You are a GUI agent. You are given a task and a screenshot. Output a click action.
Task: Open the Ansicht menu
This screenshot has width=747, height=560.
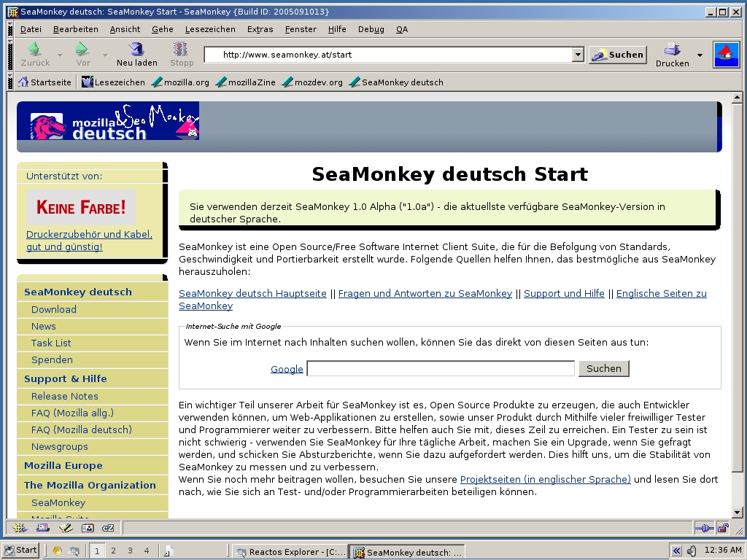tap(125, 29)
